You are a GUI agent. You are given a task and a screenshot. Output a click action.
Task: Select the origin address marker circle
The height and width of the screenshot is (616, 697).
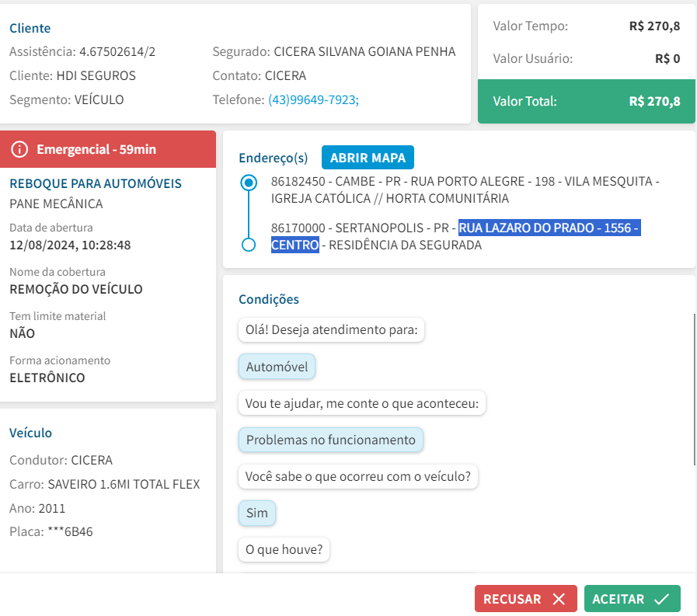(x=249, y=183)
